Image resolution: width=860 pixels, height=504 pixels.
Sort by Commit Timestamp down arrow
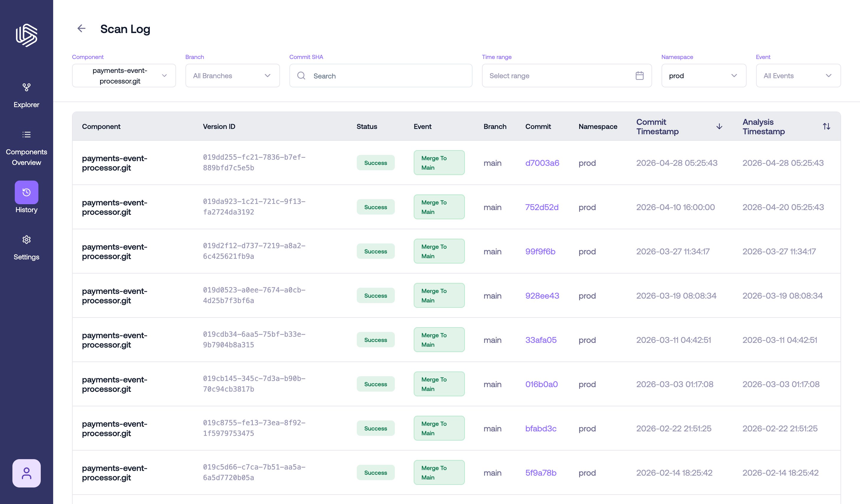point(719,127)
